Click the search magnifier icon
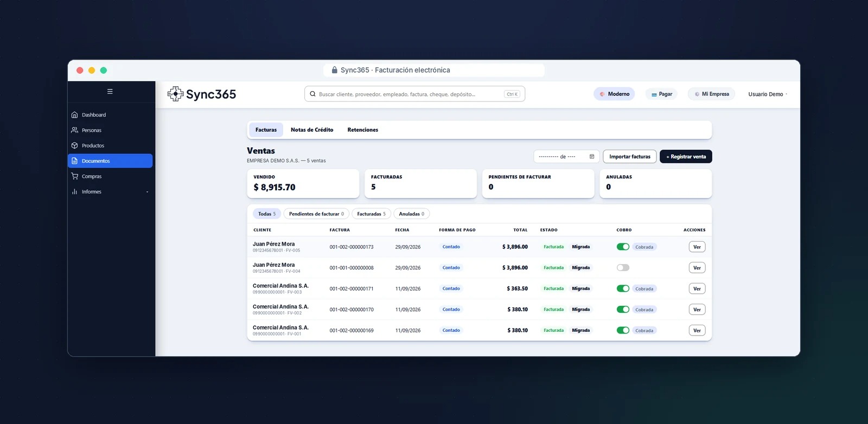 (312, 94)
